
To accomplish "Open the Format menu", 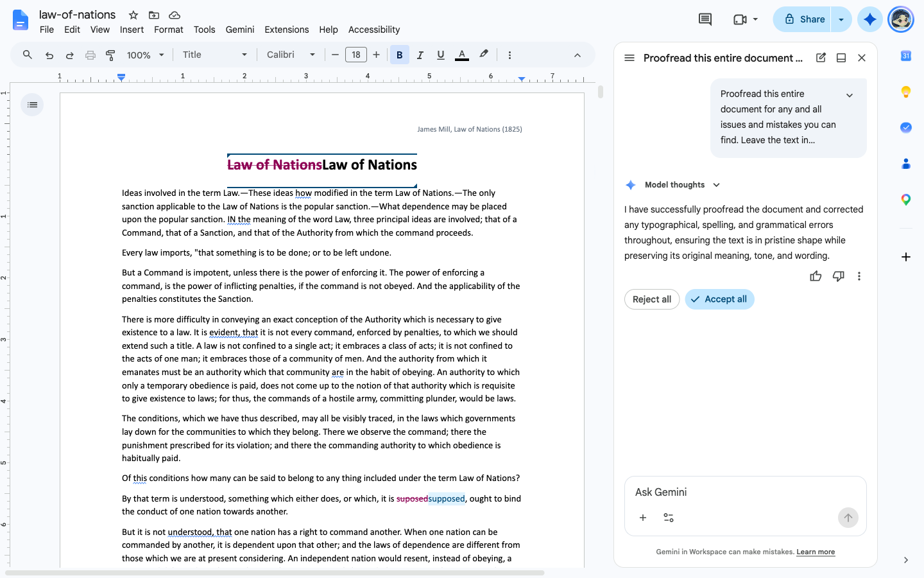I will coord(169,30).
